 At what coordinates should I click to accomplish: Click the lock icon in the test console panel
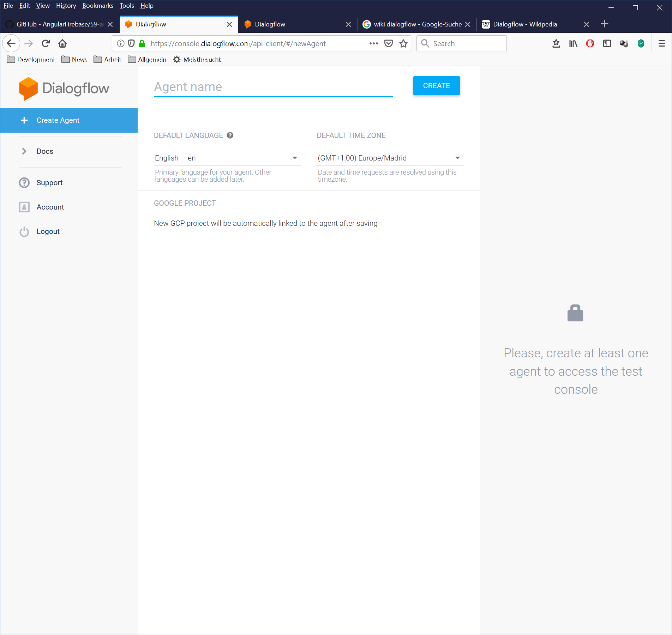(x=575, y=313)
